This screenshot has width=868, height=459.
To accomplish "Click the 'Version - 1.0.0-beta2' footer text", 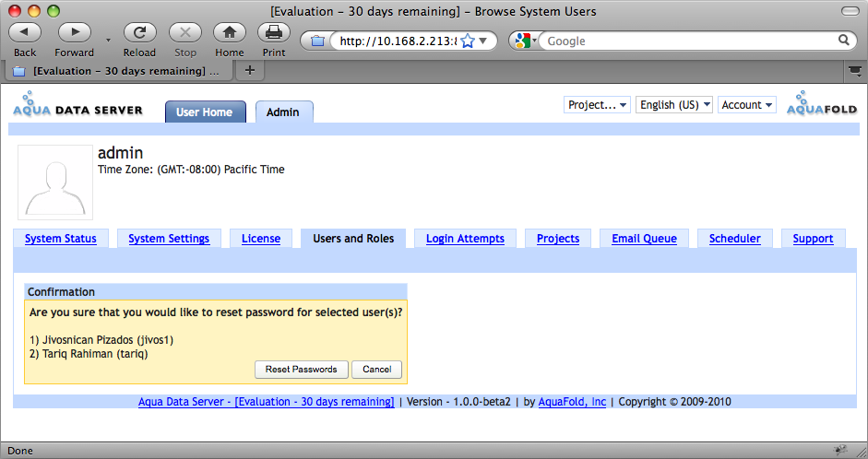I will tap(458, 402).
